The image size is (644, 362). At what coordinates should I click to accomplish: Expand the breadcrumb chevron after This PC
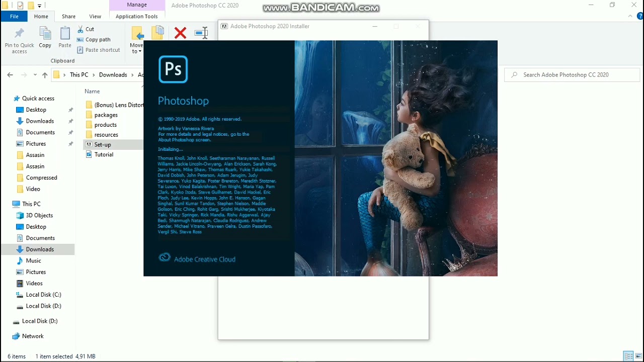point(94,75)
